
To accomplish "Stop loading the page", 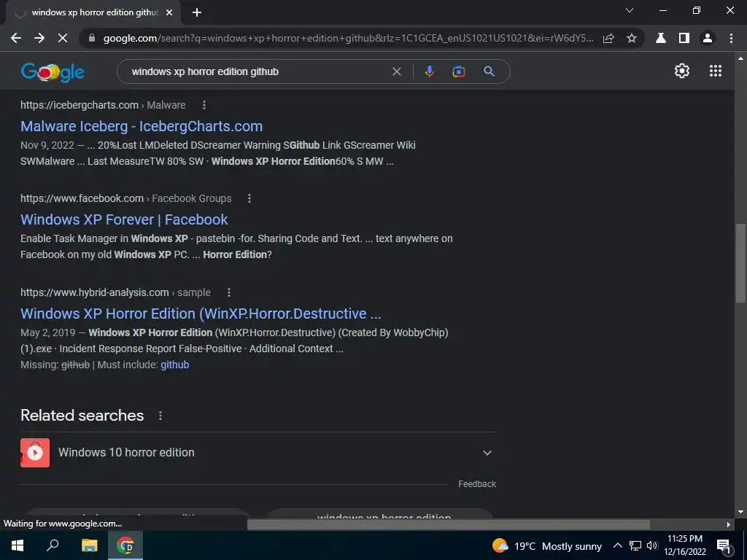I will [63, 38].
